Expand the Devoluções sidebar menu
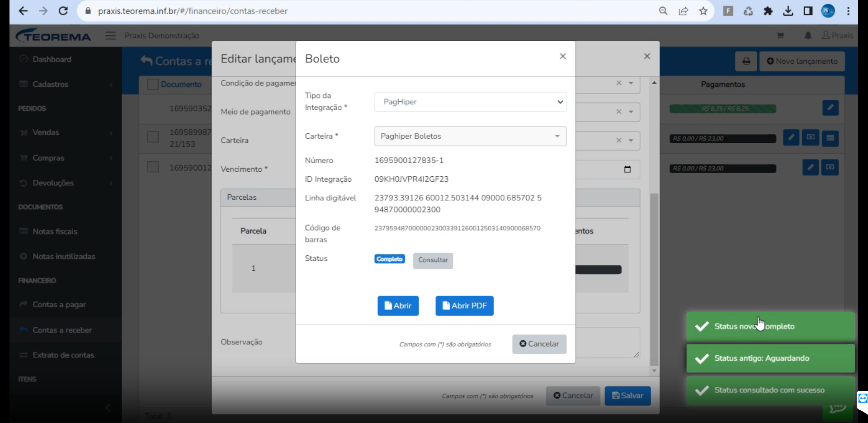 [x=66, y=183]
